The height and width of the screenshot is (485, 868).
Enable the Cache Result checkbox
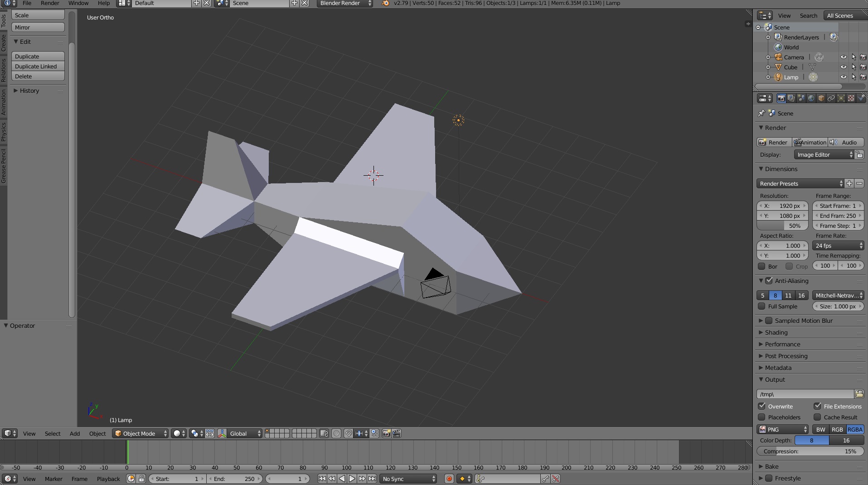pyautogui.click(x=817, y=417)
